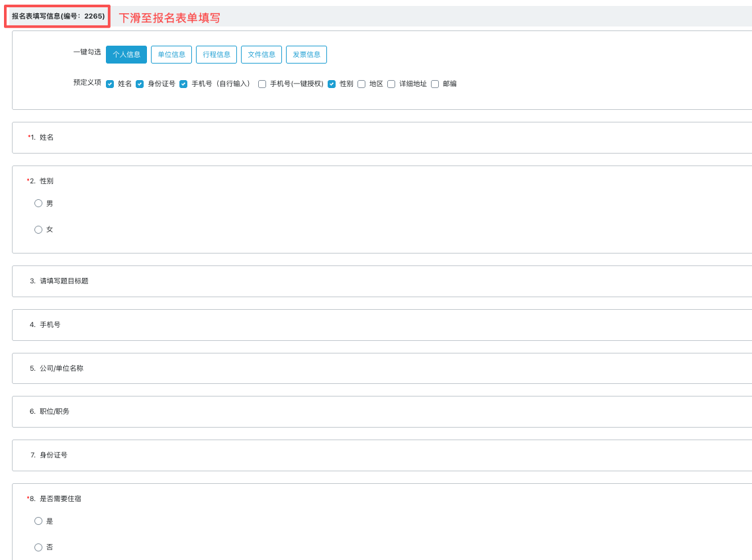Check the 地区 checkbox
The image size is (752, 560).
[x=361, y=84]
